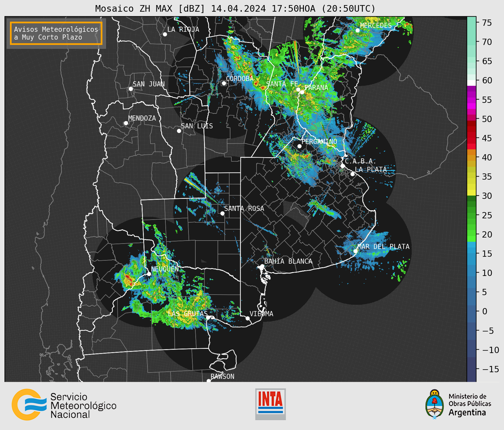Viewport: 504px width, 430px height.
Task: Click the 17:50HOA timestamp in the title
Action: (x=293, y=9)
